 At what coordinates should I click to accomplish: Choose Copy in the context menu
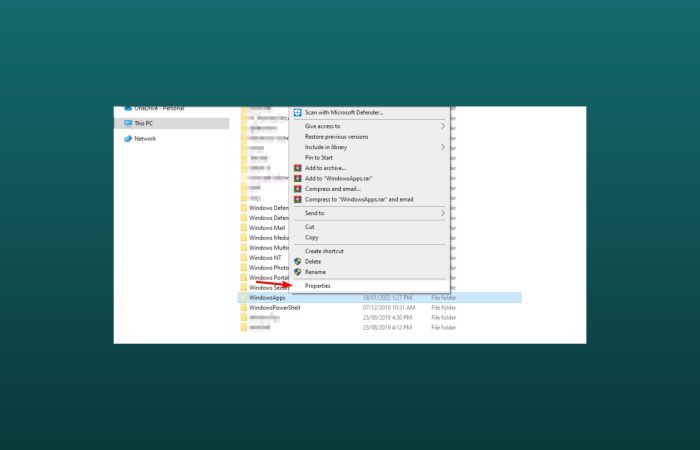coord(312,238)
